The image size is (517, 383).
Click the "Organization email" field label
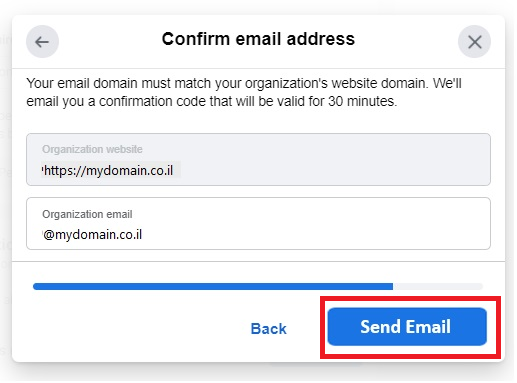click(x=87, y=214)
